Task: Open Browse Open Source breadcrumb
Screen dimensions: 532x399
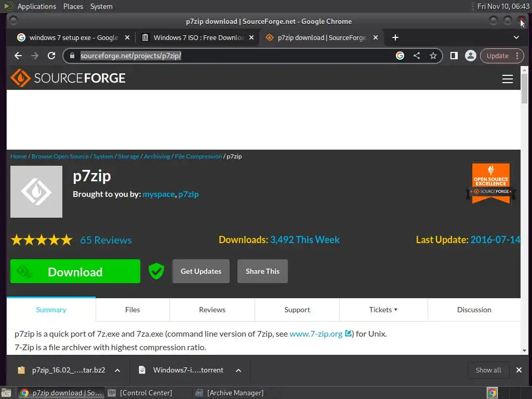Action: click(60, 156)
